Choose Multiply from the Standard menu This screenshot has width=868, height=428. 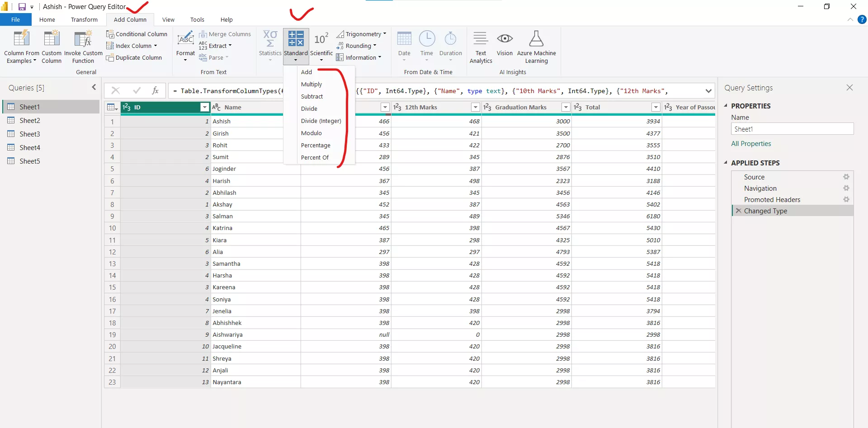[x=311, y=84]
